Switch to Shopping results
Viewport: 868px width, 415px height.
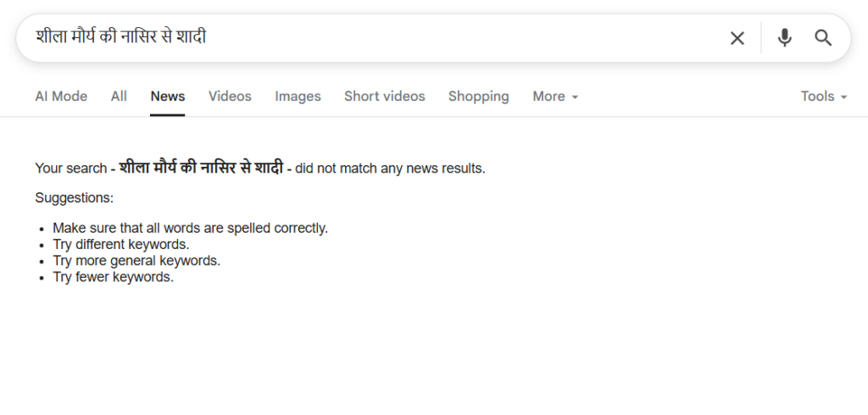479,97
